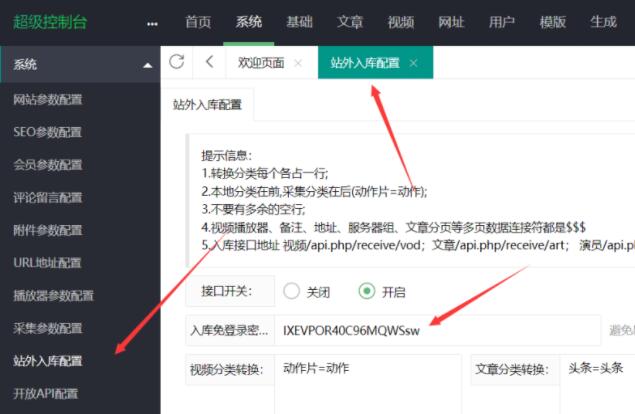Image resolution: width=635 pixels, height=414 pixels.
Task: Click the 文章分类转换 text area
Action: (x=595, y=383)
